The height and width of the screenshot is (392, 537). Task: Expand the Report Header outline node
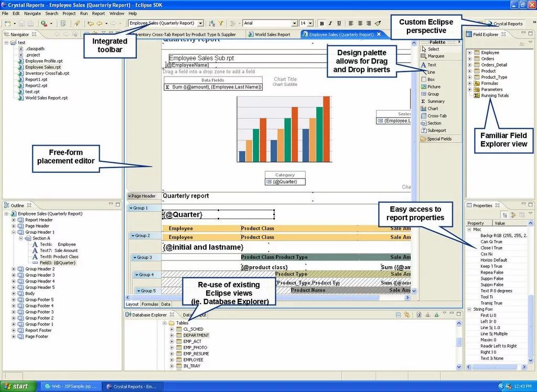[14, 220]
